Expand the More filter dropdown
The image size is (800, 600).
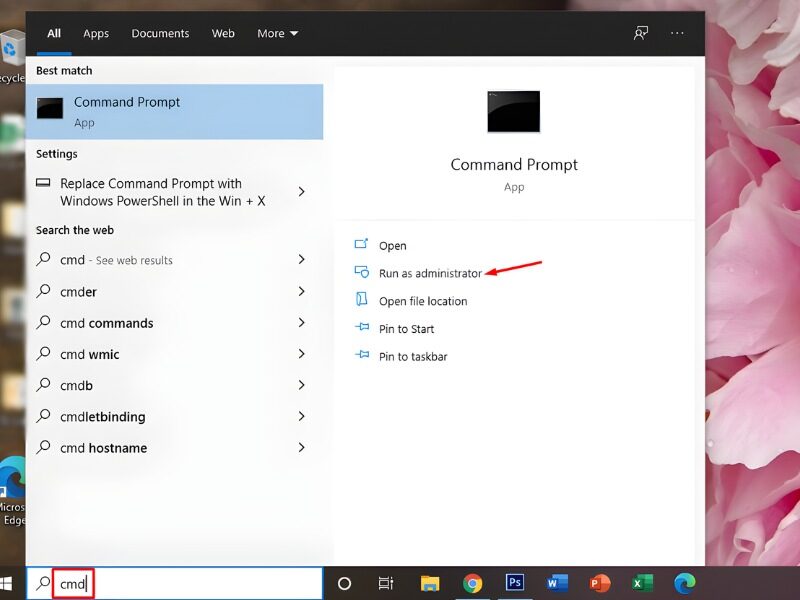[277, 33]
